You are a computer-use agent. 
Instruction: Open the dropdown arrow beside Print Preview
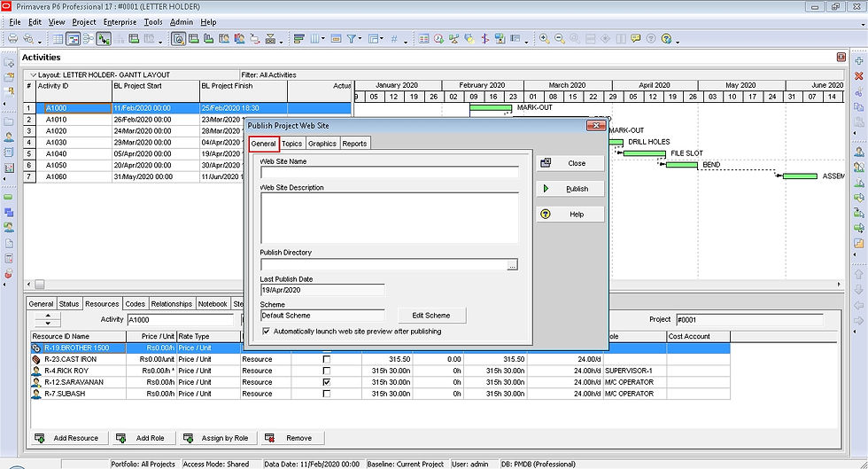coord(39,42)
